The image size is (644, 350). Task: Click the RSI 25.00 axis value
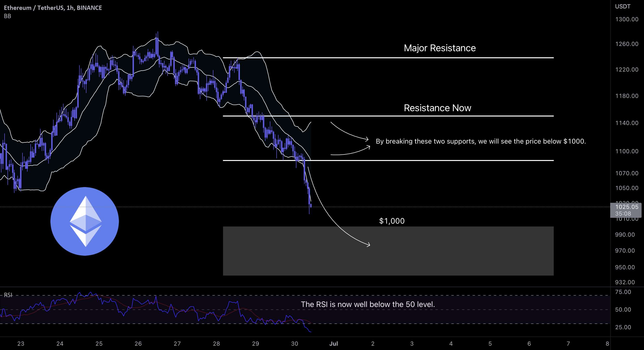(623, 327)
